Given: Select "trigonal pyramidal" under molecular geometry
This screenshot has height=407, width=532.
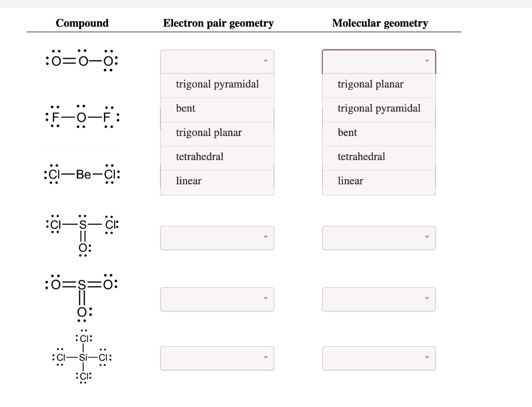Looking at the screenshot, I should [x=379, y=108].
